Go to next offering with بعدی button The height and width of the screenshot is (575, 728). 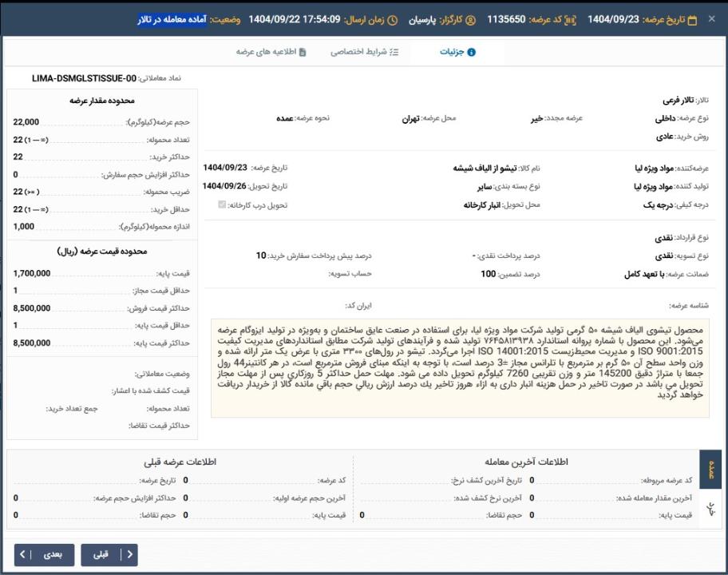44,554
